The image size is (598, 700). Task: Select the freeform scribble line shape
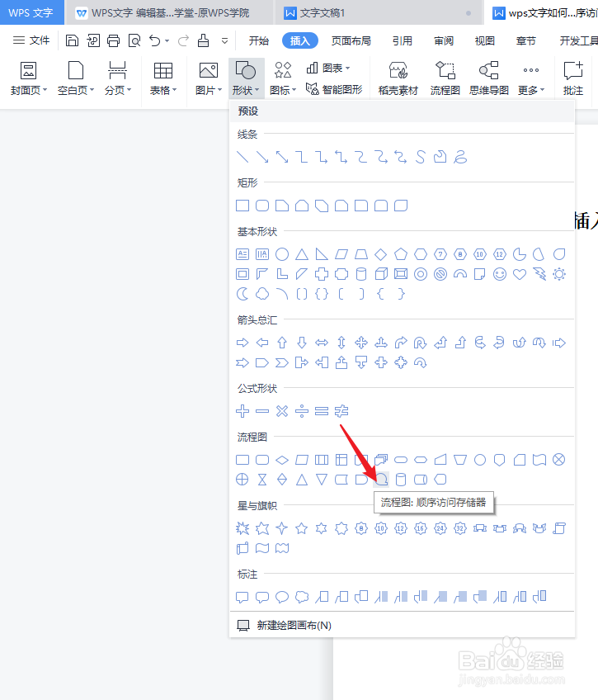(460, 157)
